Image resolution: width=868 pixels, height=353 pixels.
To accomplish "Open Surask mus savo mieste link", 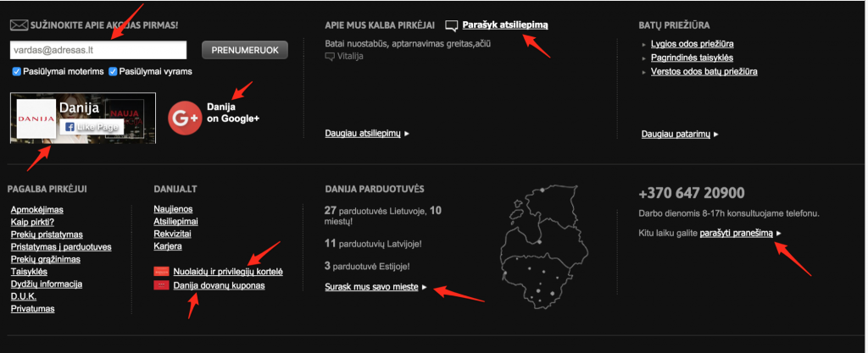I will click(x=371, y=288).
